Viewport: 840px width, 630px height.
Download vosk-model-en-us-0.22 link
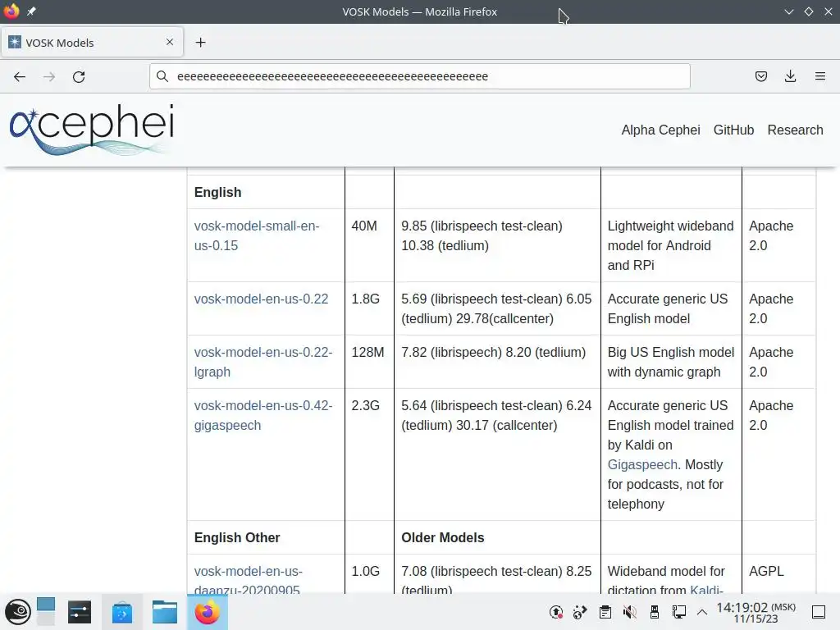(x=261, y=299)
